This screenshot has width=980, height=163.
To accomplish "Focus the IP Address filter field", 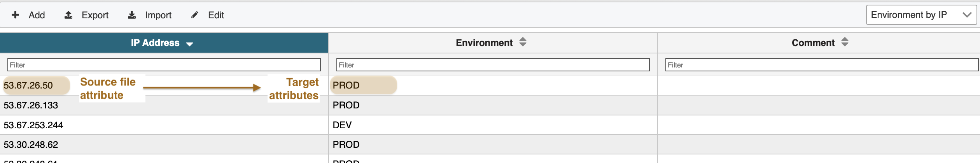I will pos(164,65).
